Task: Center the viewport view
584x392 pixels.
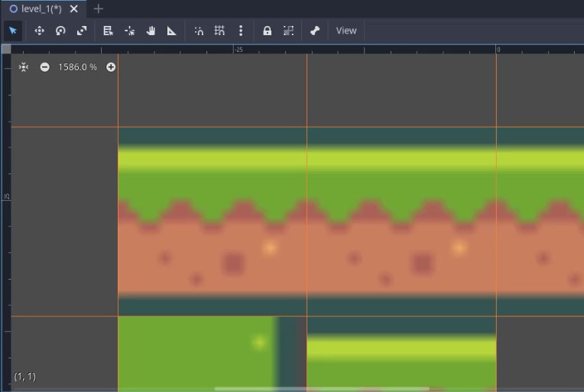Action: pos(24,67)
